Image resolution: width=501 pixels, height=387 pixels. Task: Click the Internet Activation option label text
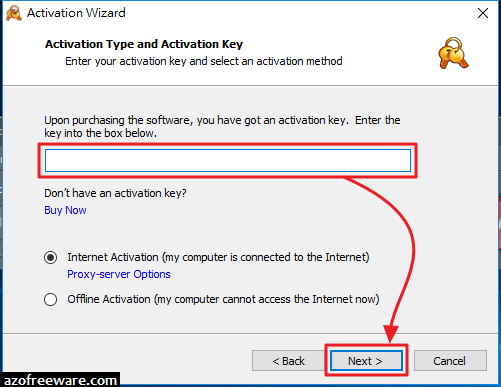pyautogui.click(x=218, y=257)
